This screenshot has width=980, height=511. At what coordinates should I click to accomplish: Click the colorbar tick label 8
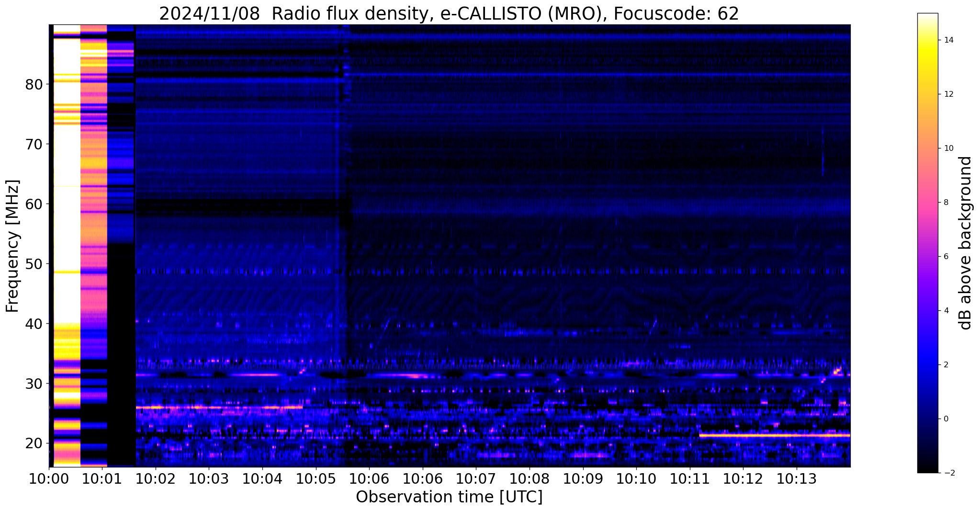tap(946, 203)
